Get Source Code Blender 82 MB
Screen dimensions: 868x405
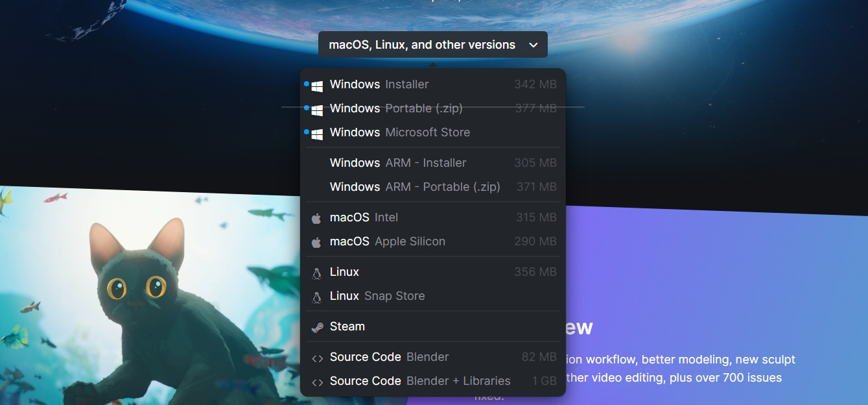pyautogui.click(x=433, y=357)
